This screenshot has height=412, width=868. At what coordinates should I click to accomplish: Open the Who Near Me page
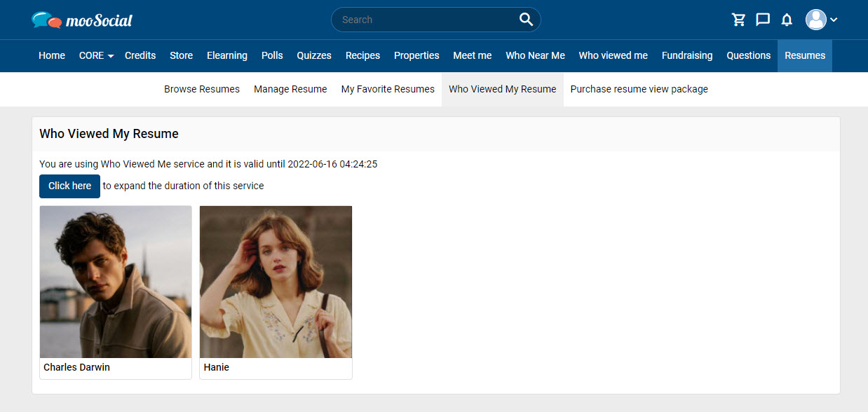pyautogui.click(x=535, y=55)
